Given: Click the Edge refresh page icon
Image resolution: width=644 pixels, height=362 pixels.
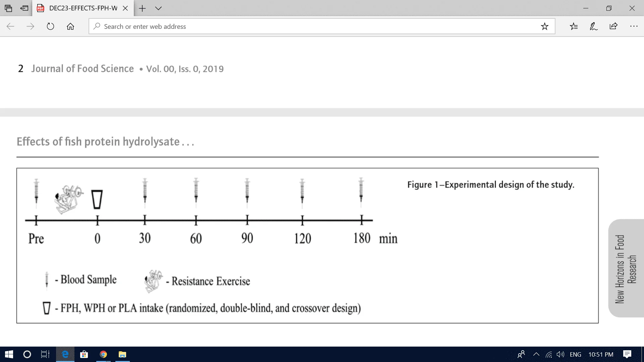Looking at the screenshot, I should pos(50,25).
